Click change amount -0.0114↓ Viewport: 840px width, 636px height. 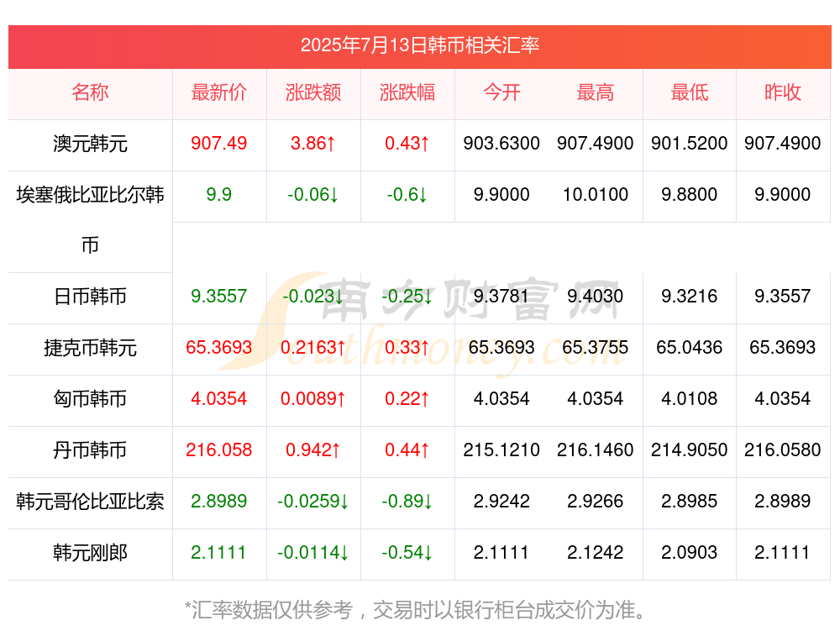pyautogui.click(x=313, y=553)
